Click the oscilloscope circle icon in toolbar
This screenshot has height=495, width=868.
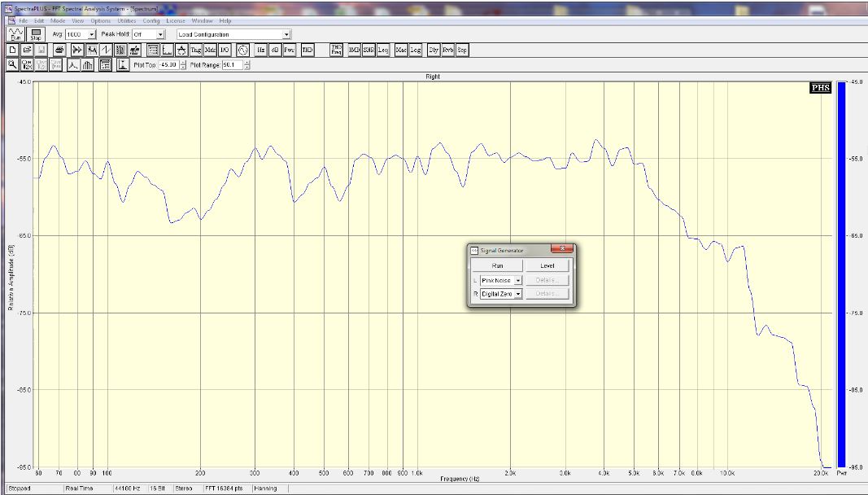click(242, 50)
